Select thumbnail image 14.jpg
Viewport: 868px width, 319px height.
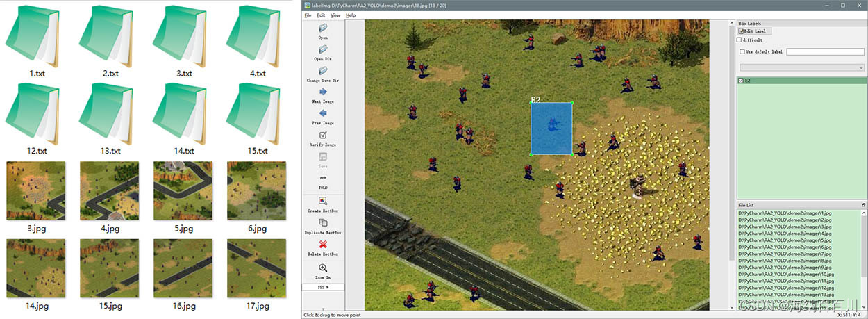(36, 268)
